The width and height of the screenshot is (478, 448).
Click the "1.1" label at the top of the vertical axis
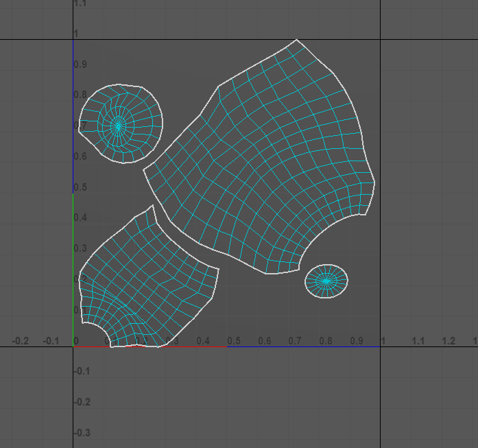tap(81, 4)
